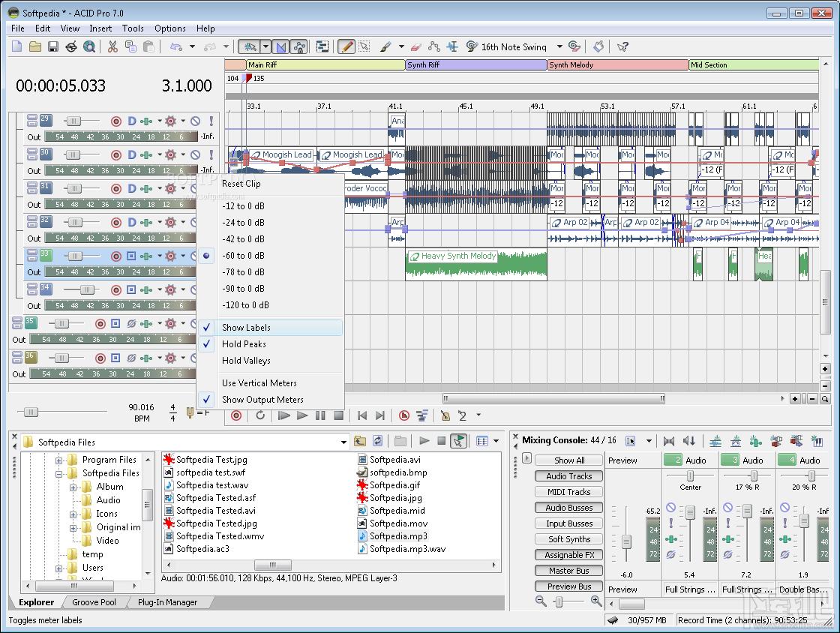Click the Save disk toolbar icon
The image size is (840, 633).
coord(53,46)
